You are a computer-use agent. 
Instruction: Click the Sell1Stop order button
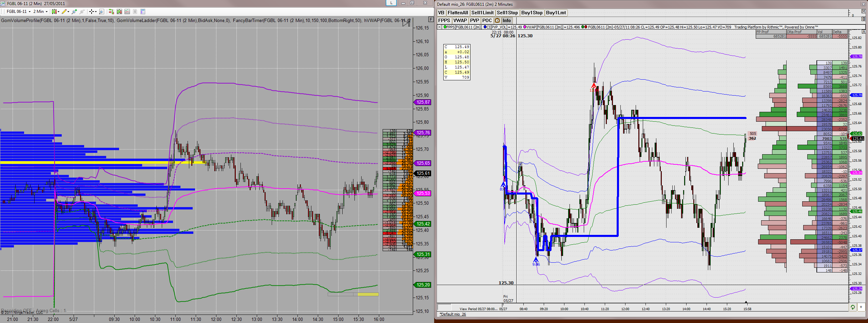507,13
